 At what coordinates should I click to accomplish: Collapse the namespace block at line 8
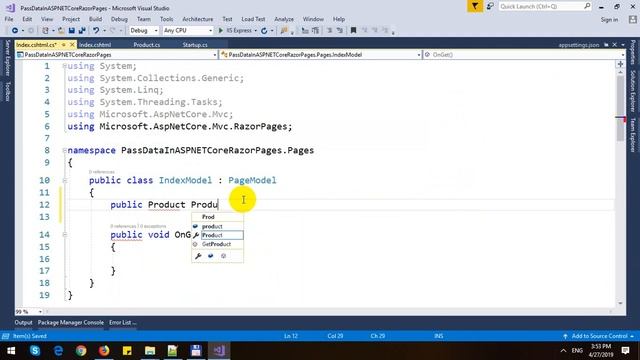coord(64,150)
